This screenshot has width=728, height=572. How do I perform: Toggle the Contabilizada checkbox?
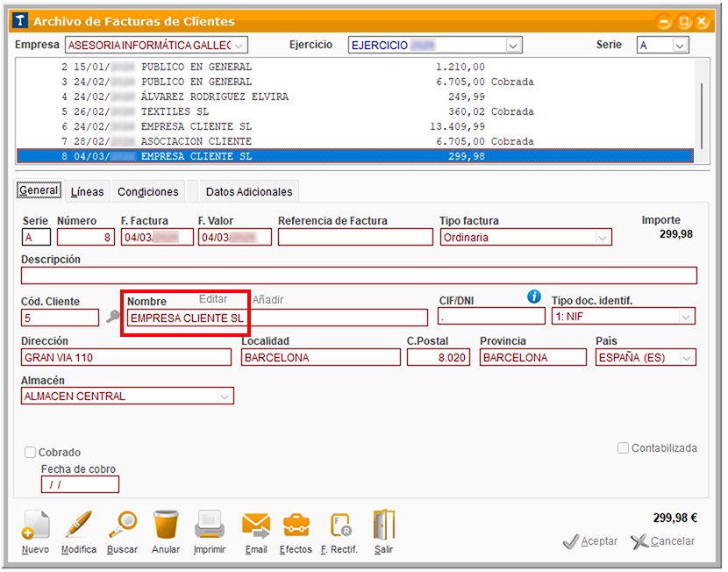(x=623, y=448)
